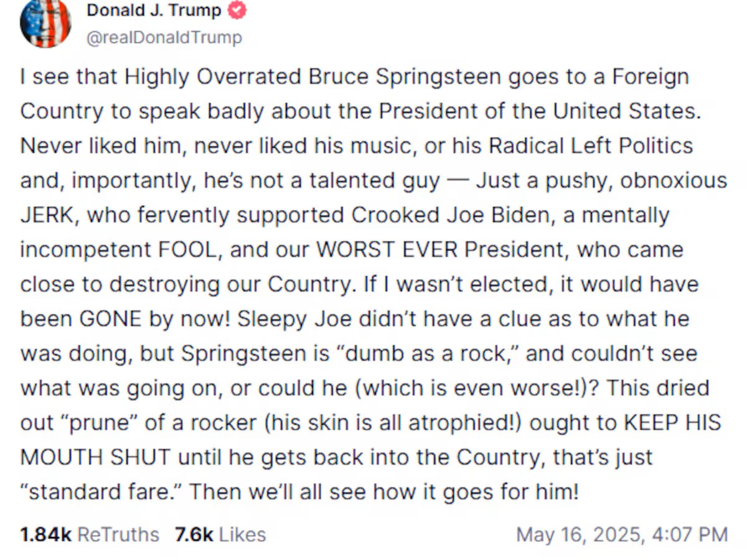This screenshot has width=747, height=560.
Task: Click the quoted phrase "dumb as a rock"
Action: coord(425,353)
